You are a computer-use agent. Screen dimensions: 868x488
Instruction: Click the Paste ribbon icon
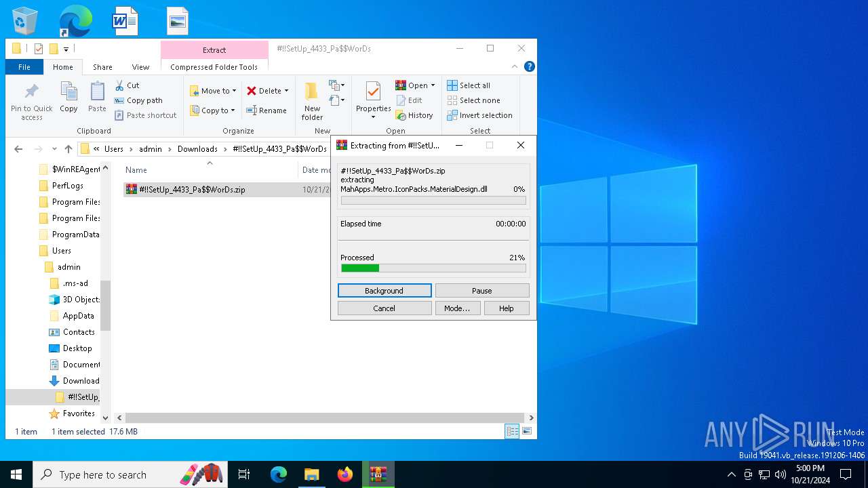pos(97,98)
